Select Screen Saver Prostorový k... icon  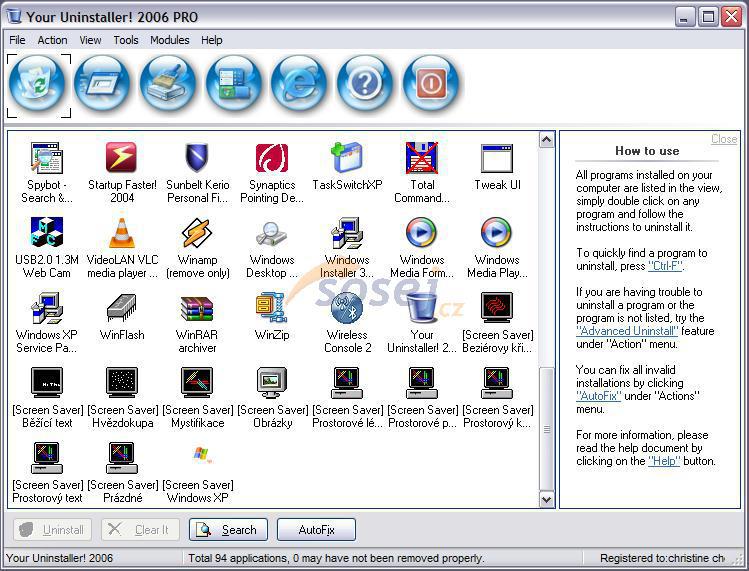497,383
